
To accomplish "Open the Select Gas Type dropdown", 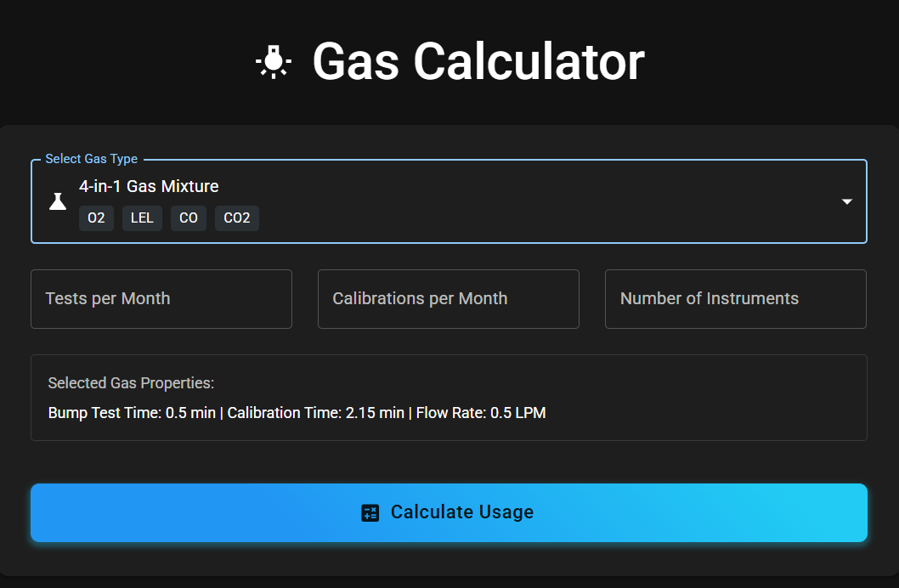I will (x=449, y=201).
